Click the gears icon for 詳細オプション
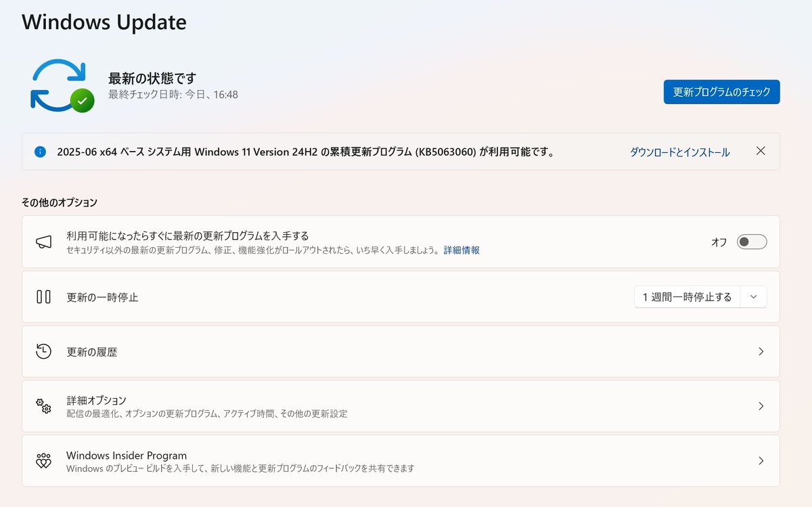Viewport: 812px width, 507px height. coord(43,406)
